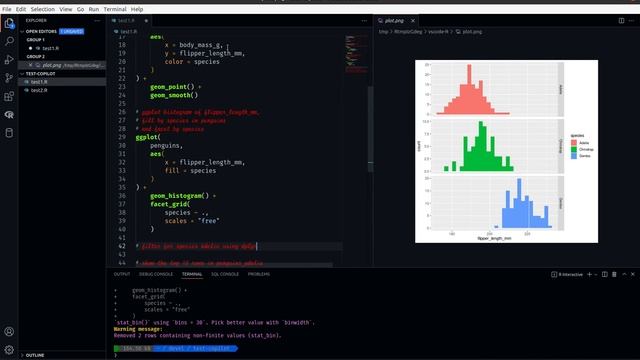
Task: Create a new terminal with plus icon
Action: tap(589, 274)
